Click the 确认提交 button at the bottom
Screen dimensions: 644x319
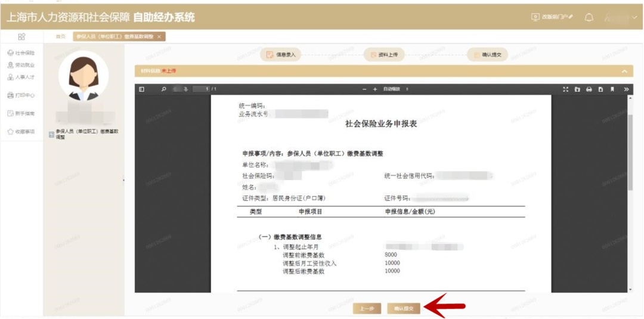pyautogui.click(x=404, y=308)
